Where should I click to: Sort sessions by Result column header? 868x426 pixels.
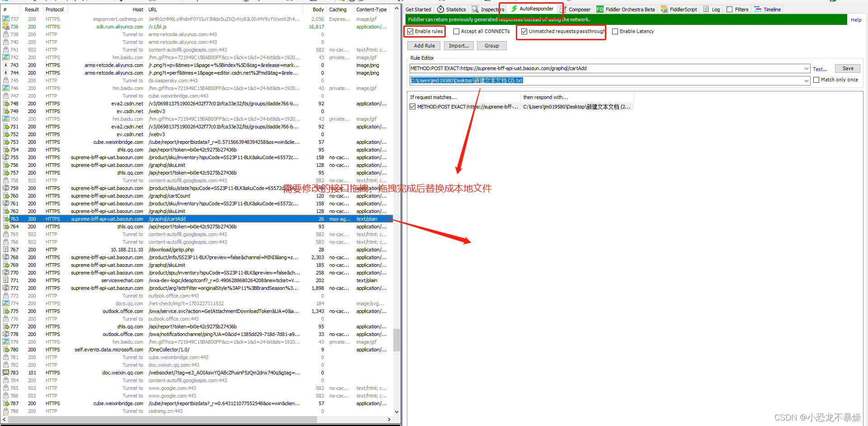tap(32, 9)
